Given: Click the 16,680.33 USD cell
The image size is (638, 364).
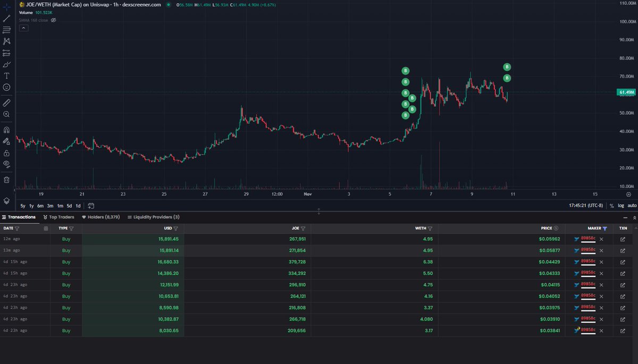Looking at the screenshot, I should coord(167,262).
